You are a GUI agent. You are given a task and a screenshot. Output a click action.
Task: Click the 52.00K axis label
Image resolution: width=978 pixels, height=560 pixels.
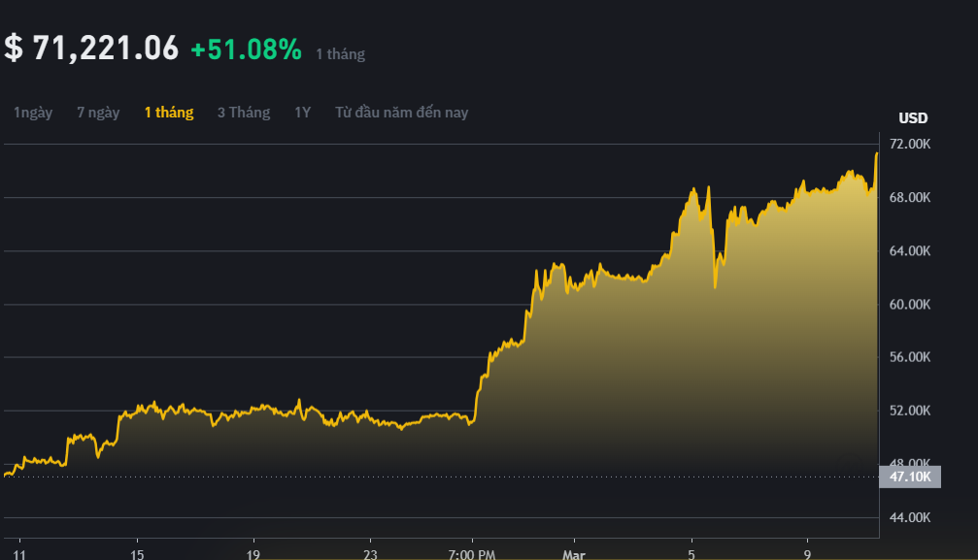[x=910, y=411]
